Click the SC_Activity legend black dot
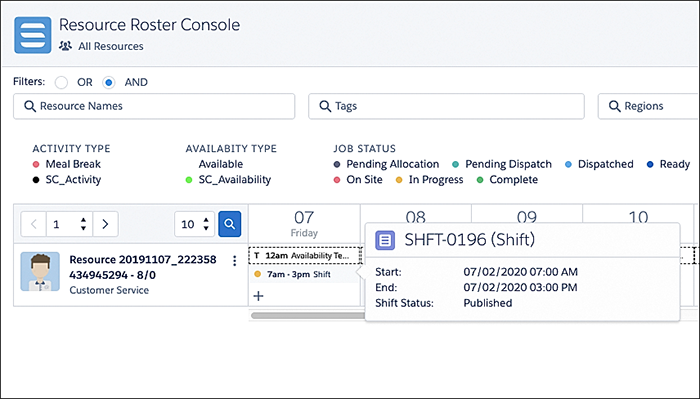The image size is (700, 399). pyautogui.click(x=36, y=180)
